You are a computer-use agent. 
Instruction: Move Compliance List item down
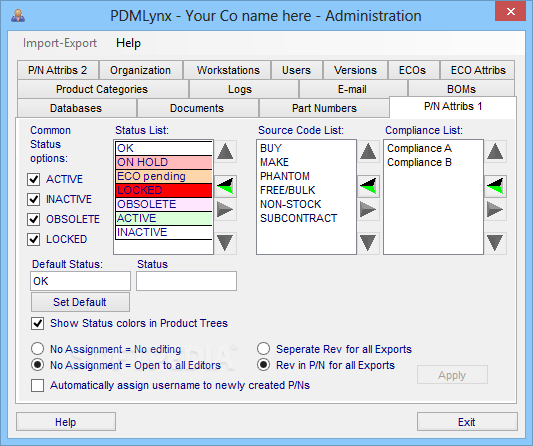[495, 243]
